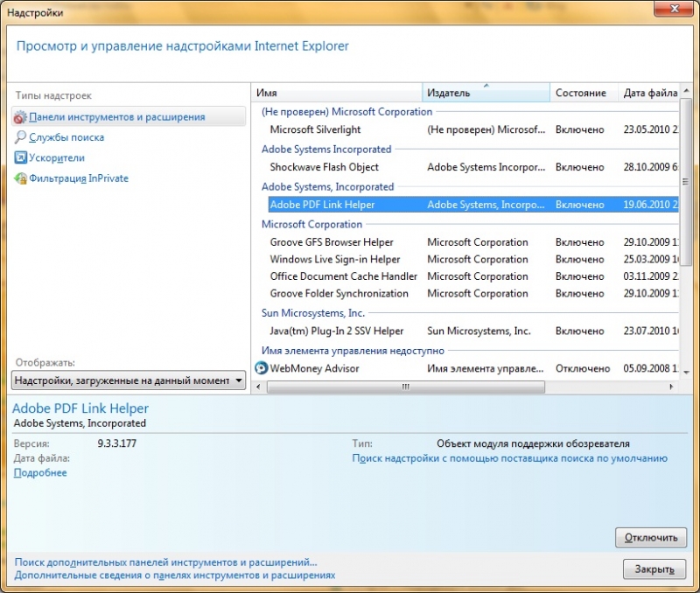Click the search providers magnifier icon

[20, 137]
